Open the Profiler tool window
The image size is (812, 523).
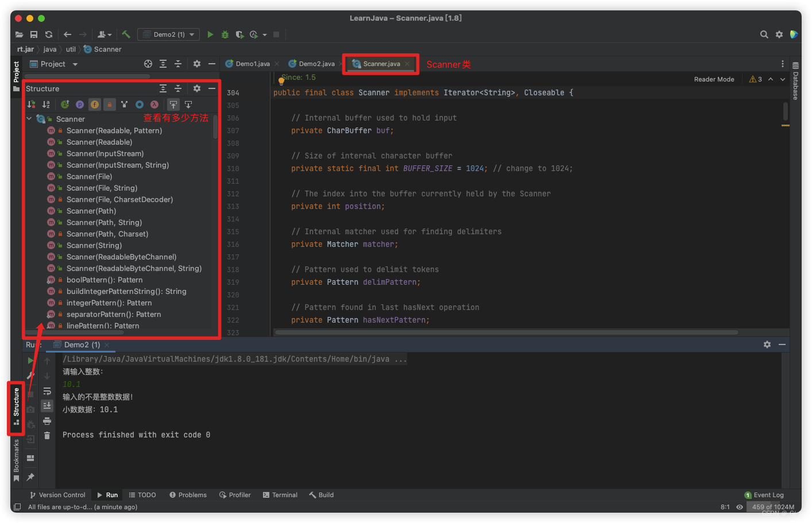coord(235,495)
